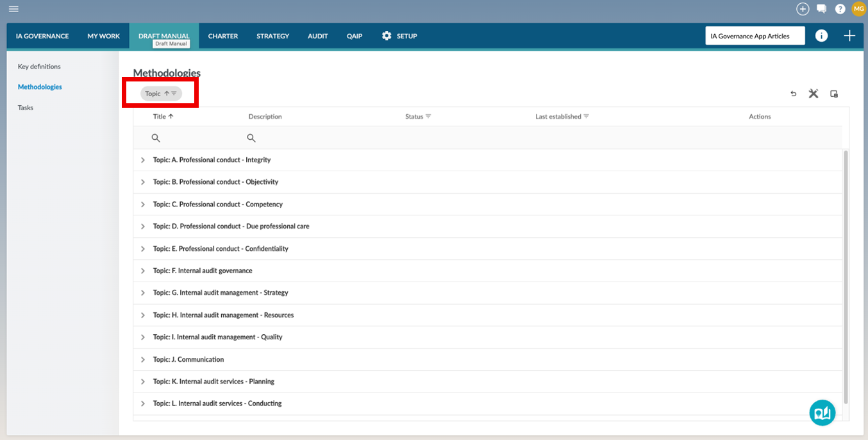Open the Audit tab

(x=318, y=36)
